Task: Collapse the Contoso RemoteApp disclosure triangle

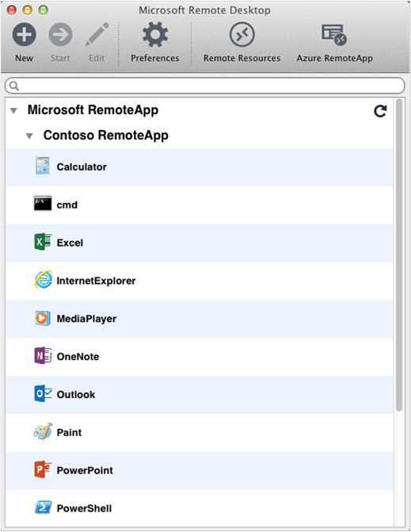Action: 29,136
